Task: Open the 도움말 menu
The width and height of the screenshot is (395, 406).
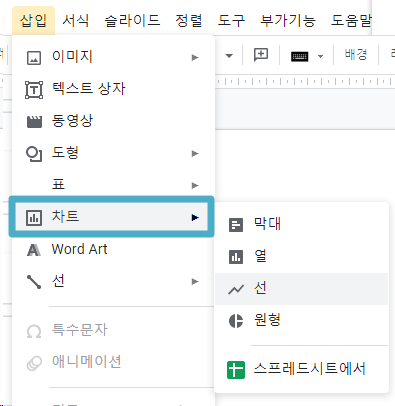Action: 351,21
